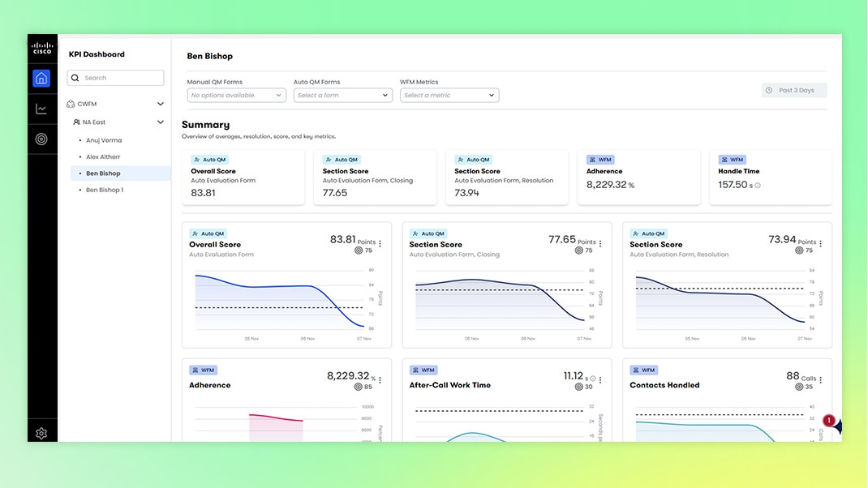Open the analytics chart icon in sidebar

tap(41, 109)
